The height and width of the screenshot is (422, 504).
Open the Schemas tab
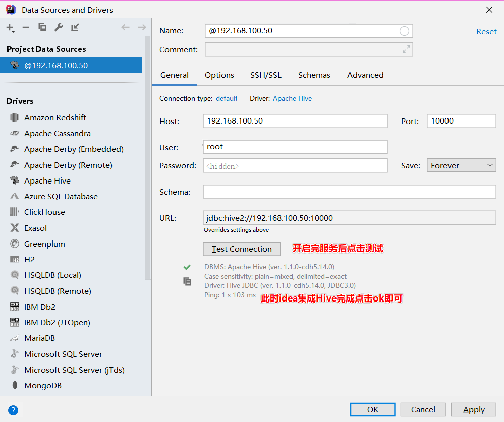click(314, 75)
